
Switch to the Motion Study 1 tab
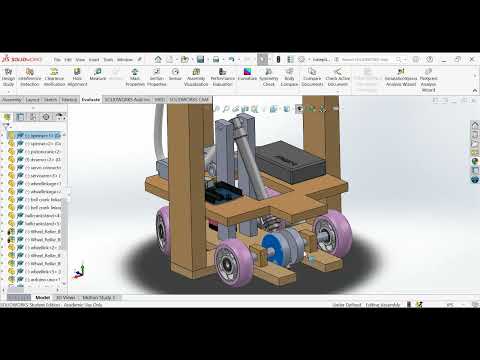(x=99, y=297)
